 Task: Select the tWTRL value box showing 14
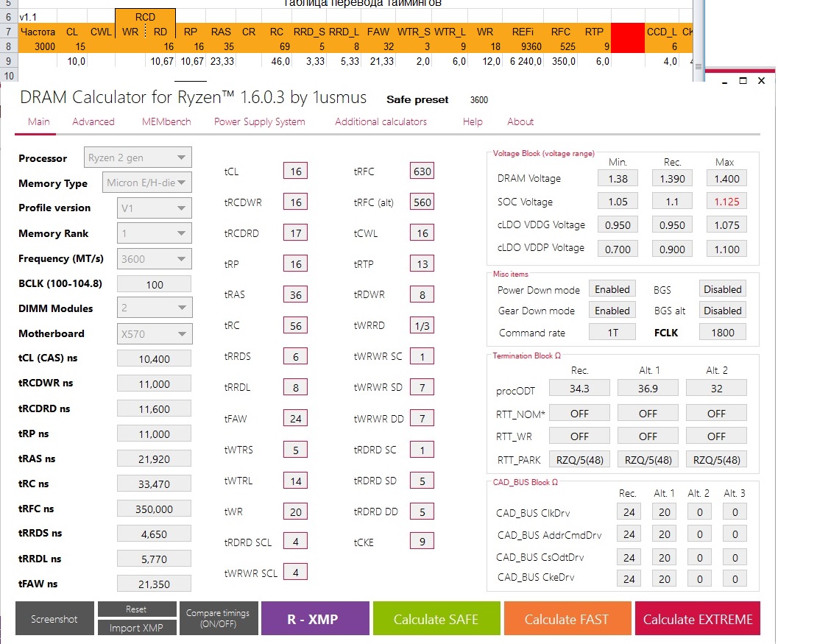pos(295,481)
